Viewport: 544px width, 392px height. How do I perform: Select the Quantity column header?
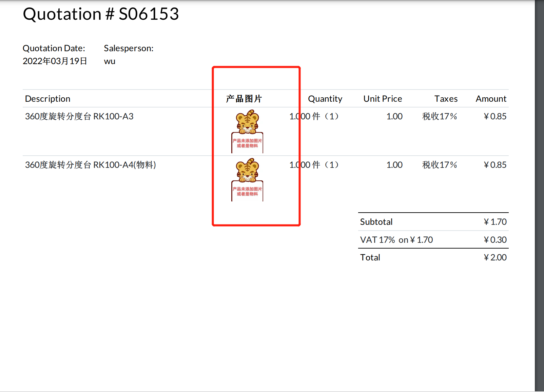(325, 98)
